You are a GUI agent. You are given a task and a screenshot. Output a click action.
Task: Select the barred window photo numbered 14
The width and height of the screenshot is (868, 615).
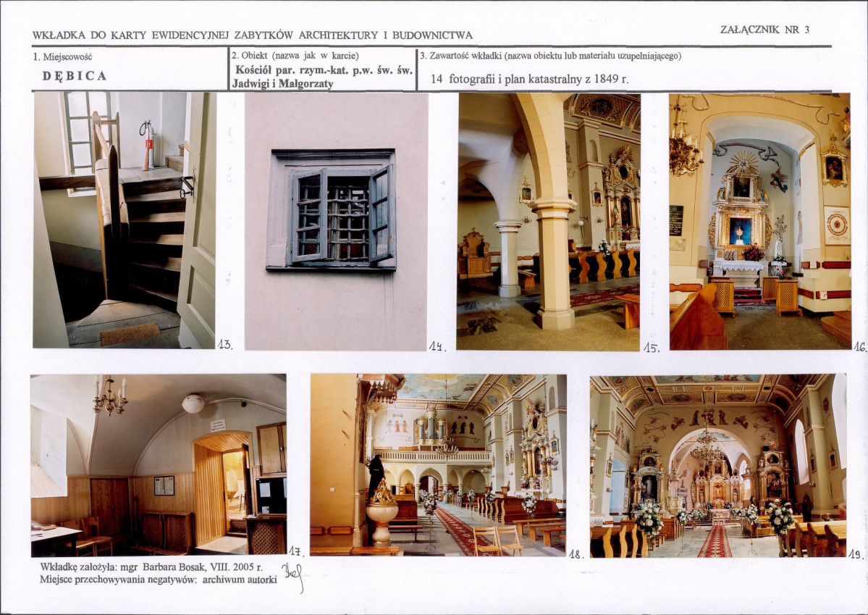[x=336, y=222]
